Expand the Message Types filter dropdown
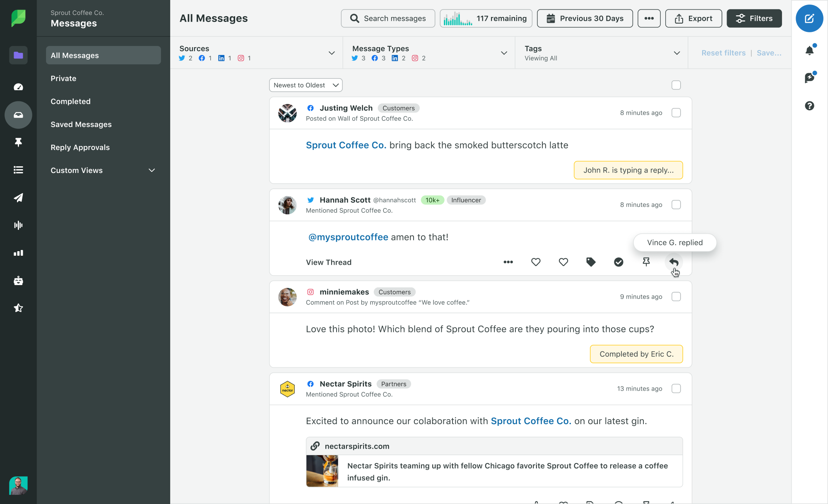Screen dimensions: 828x504 point(505,53)
